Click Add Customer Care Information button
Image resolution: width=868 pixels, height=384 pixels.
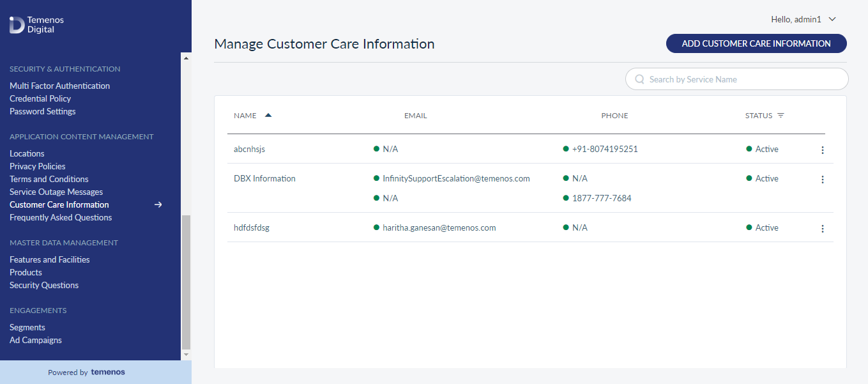pyautogui.click(x=756, y=43)
